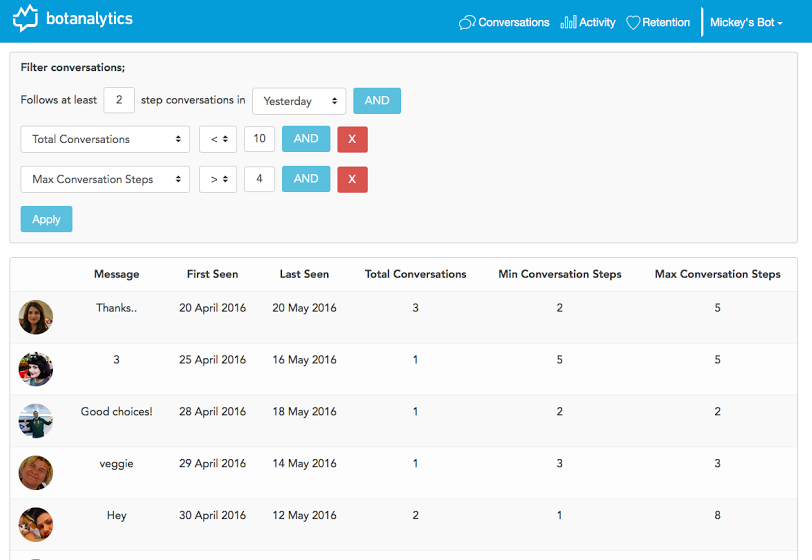Click avatar of user with 'veggie' message
Screen dimensions: 812x560
(36, 472)
